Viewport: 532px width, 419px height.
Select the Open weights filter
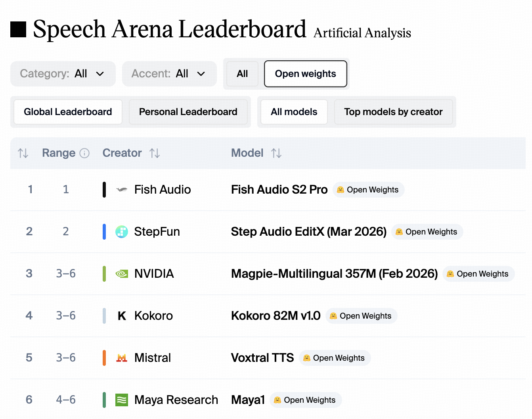click(x=306, y=74)
